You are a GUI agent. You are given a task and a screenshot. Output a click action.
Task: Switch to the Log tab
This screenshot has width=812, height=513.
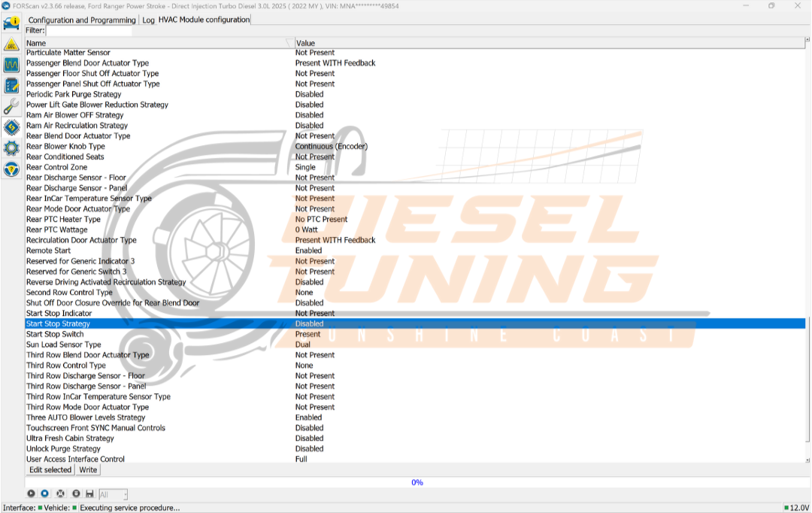(149, 20)
